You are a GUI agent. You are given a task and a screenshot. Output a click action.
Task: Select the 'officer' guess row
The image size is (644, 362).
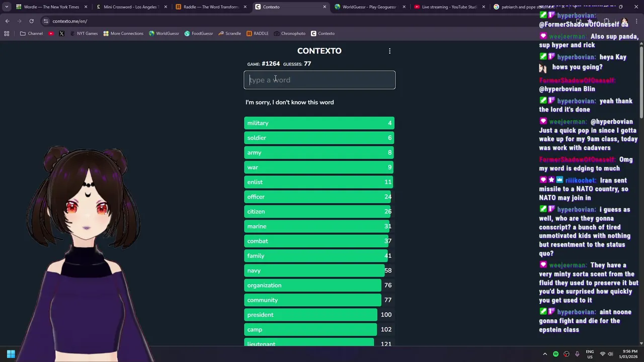point(319,197)
